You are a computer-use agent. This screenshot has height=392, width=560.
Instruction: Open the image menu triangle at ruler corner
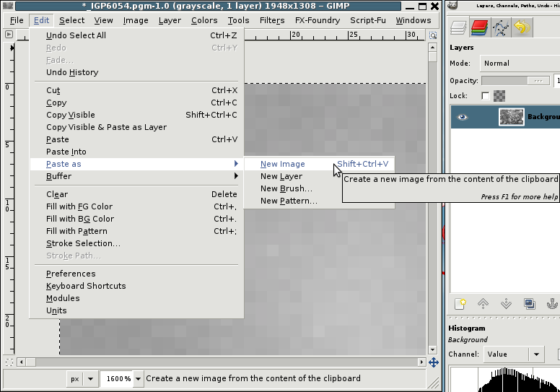9,35
